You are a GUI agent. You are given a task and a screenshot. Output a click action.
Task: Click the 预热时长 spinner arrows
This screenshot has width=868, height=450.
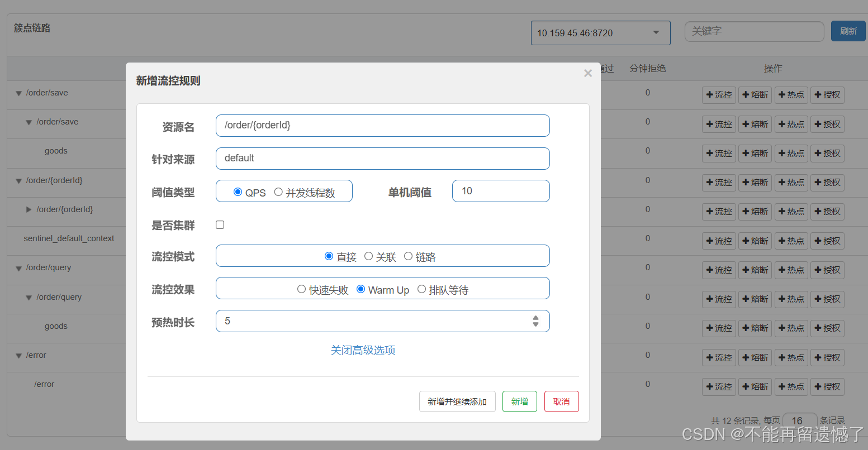pyautogui.click(x=535, y=321)
